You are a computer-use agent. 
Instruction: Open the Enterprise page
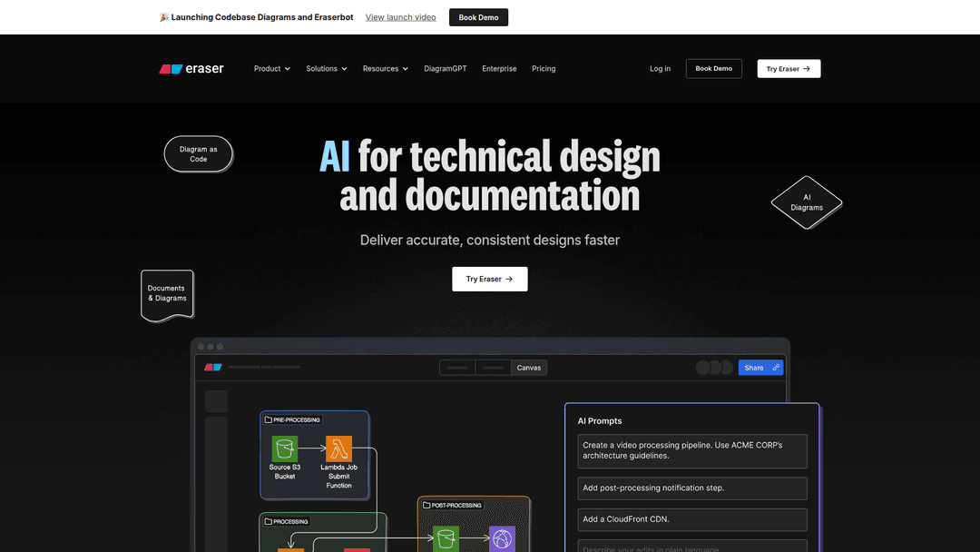(x=499, y=69)
